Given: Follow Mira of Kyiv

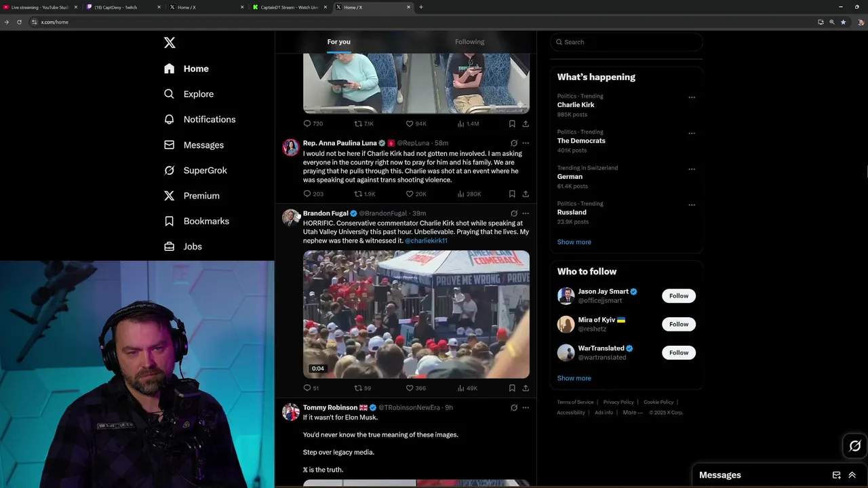Looking at the screenshot, I should pyautogui.click(x=679, y=325).
